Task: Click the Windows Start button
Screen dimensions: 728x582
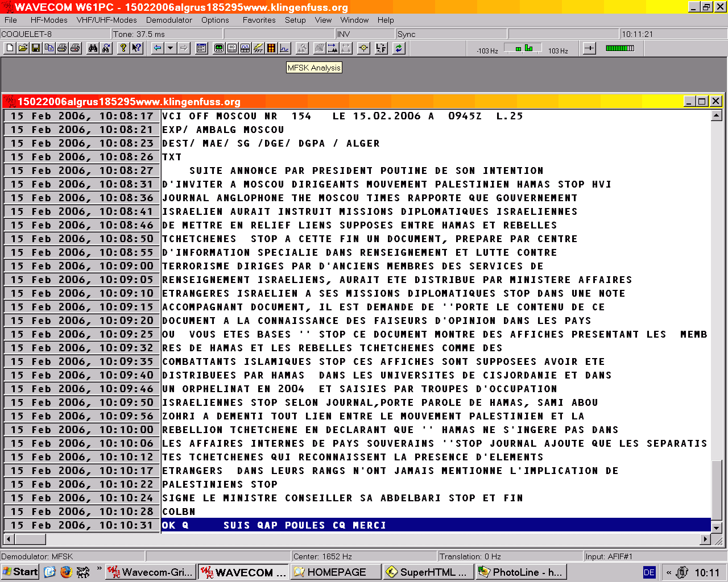Action: (20, 572)
